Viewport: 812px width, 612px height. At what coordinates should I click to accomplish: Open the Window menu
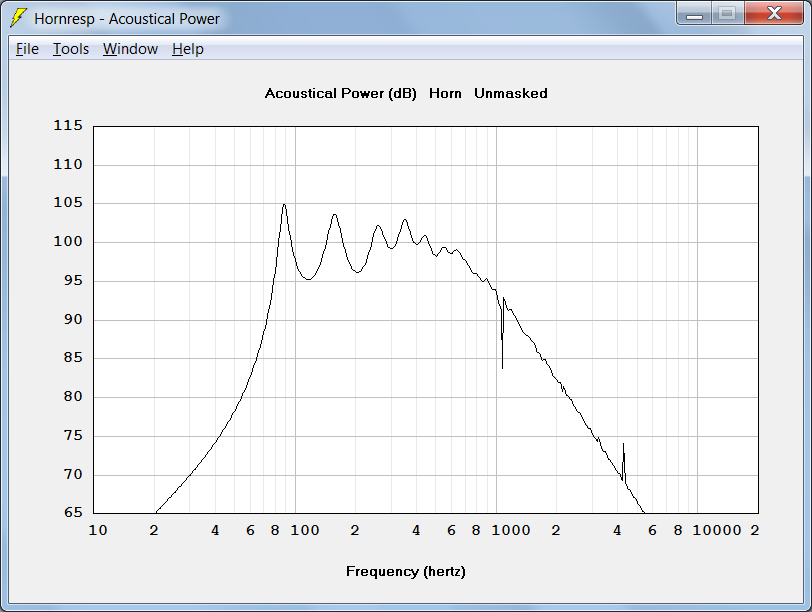130,49
